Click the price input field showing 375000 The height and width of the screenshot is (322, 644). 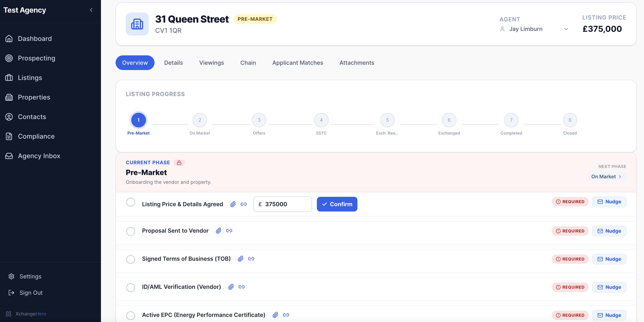pos(283,204)
